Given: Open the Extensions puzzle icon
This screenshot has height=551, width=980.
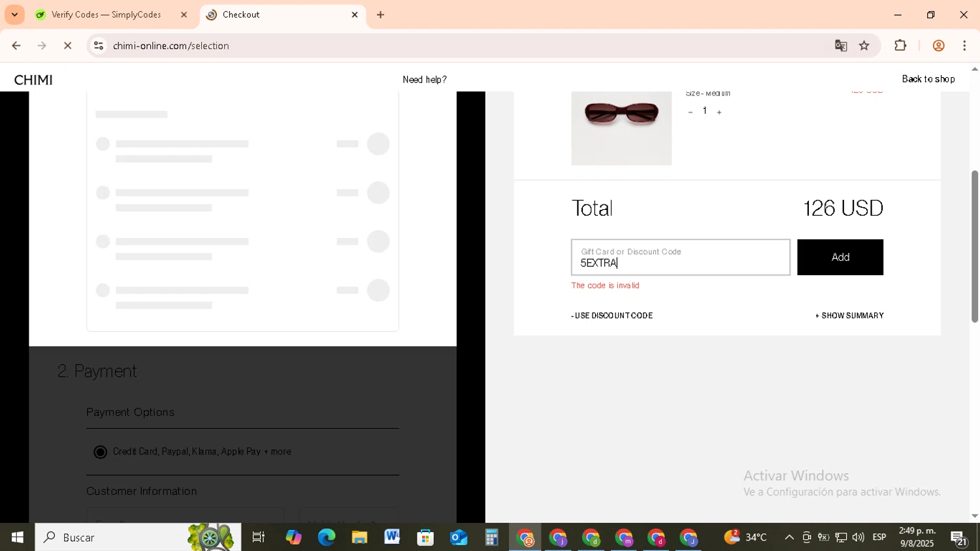Looking at the screenshot, I should coord(900,46).
